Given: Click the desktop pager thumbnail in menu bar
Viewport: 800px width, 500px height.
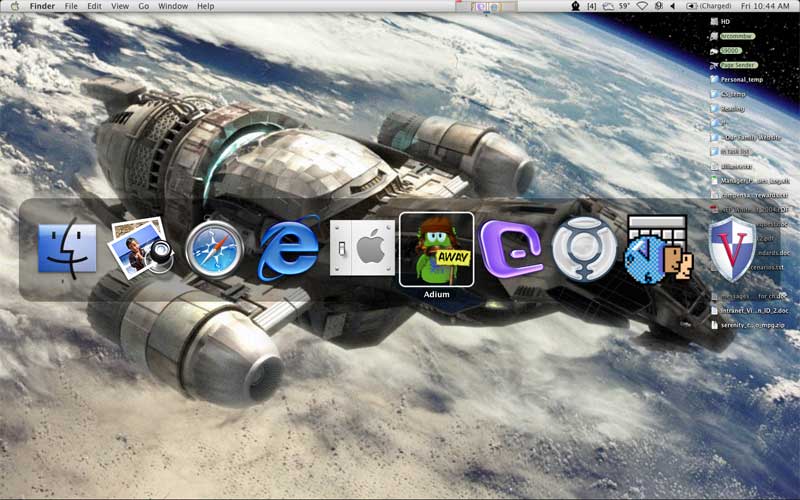Looking at the screenshot, I should tap(488, 7).
